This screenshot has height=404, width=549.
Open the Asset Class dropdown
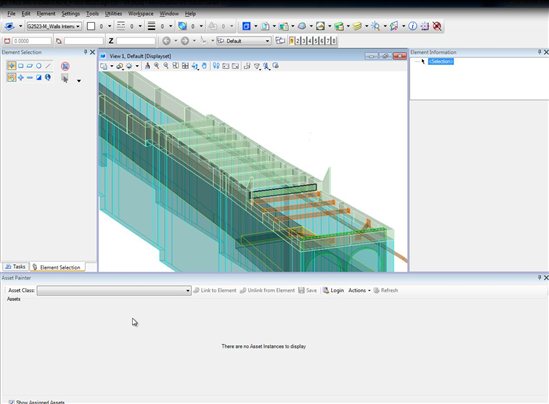[x=114, y=291]
